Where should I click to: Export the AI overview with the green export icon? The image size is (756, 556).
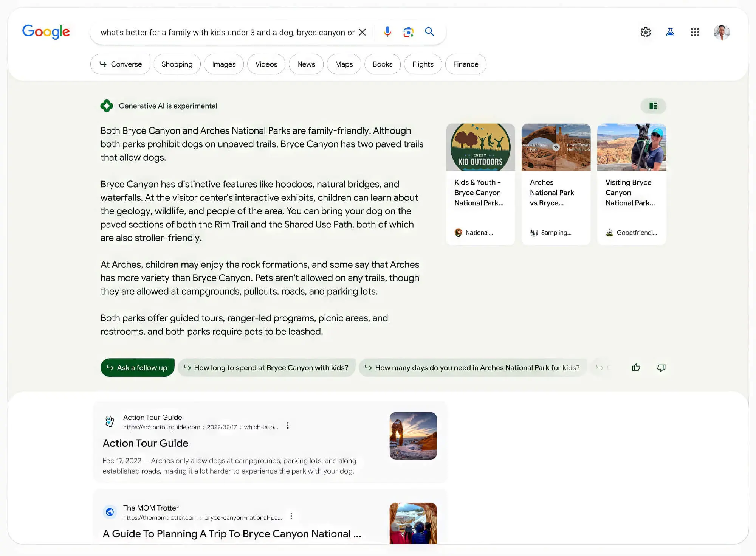tap(653, 106)
